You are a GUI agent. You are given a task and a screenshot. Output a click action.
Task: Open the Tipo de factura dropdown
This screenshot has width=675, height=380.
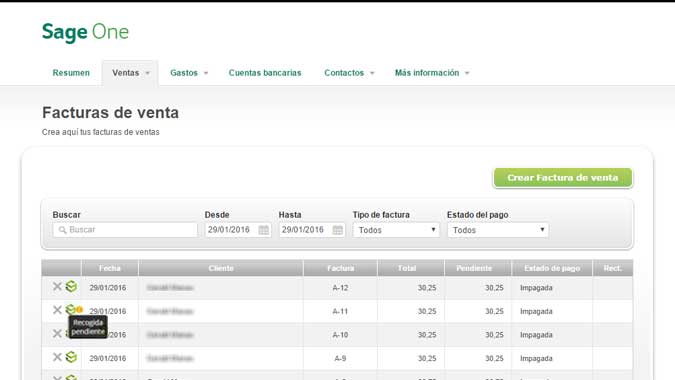396,230
